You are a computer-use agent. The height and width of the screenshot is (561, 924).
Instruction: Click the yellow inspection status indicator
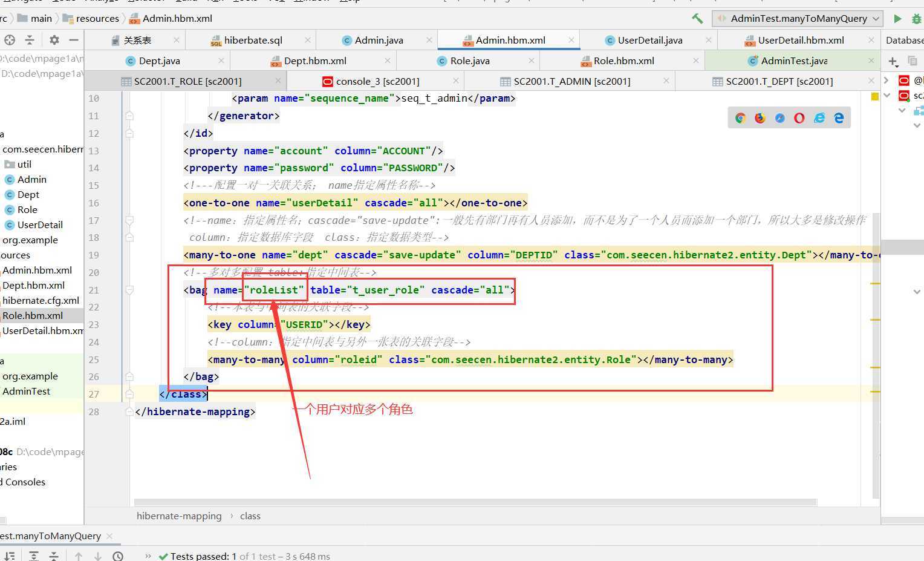point(874,97)
